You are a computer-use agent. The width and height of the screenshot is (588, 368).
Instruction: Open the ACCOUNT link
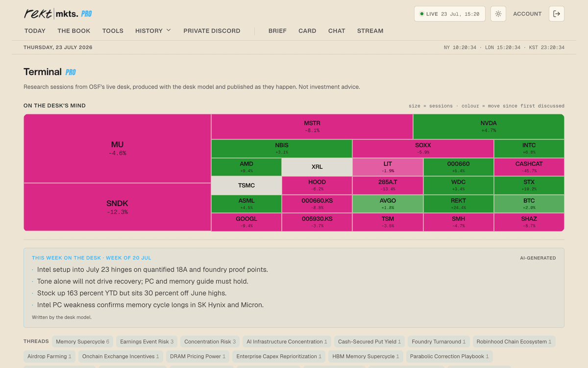pyautogui.click(x=527, y=14)
